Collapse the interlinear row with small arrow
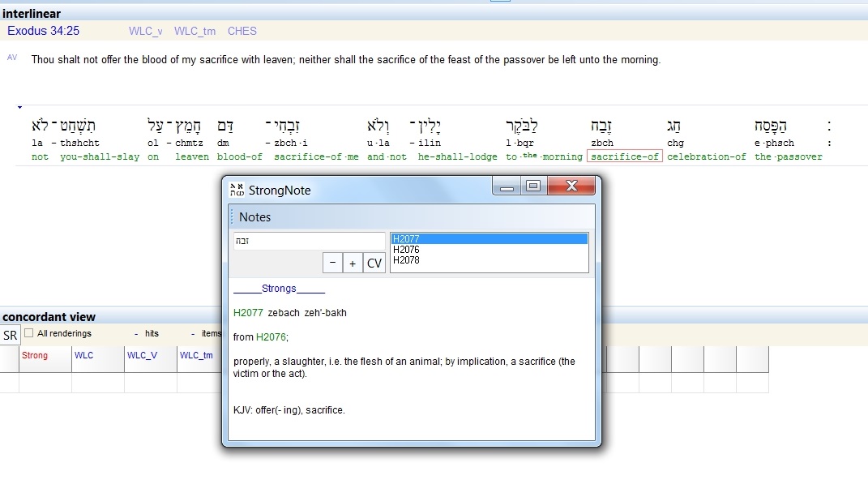 tap(19, 107)
